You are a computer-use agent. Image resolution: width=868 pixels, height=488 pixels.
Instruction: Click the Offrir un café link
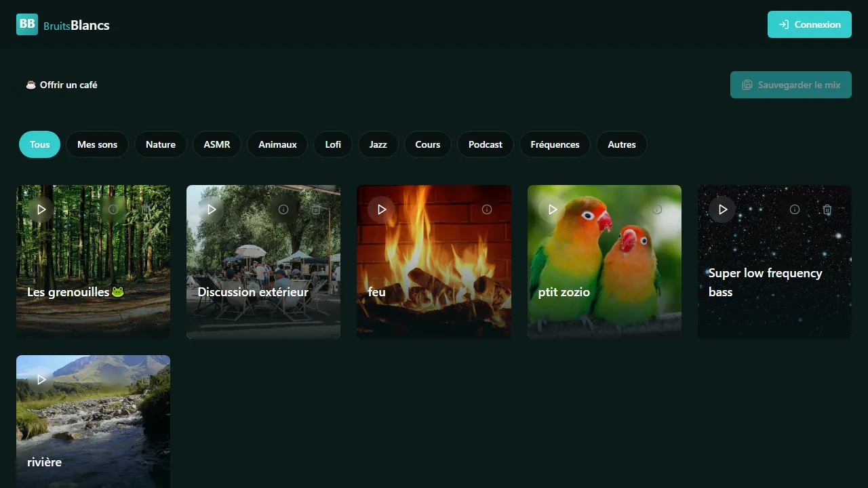[x=62, y=85]
